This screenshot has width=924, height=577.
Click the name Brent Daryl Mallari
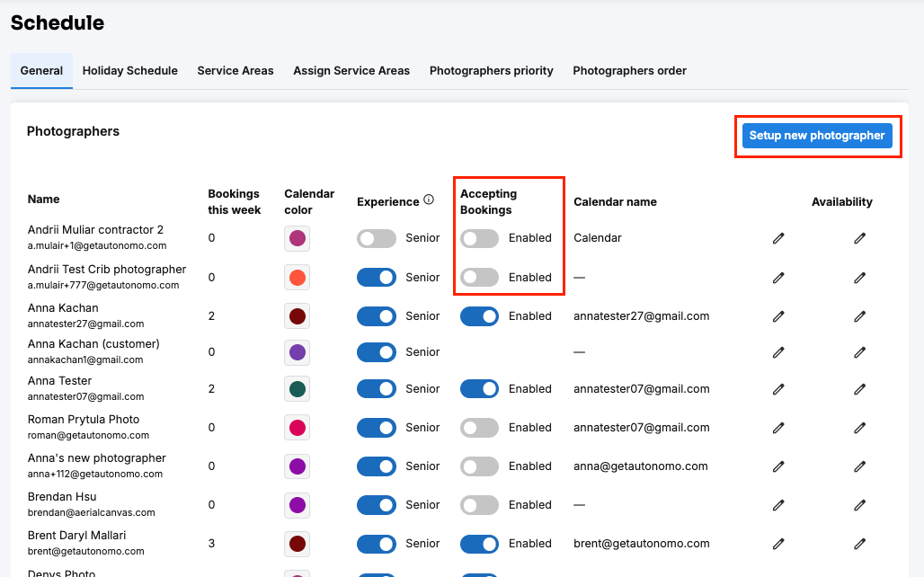(76, 535)
